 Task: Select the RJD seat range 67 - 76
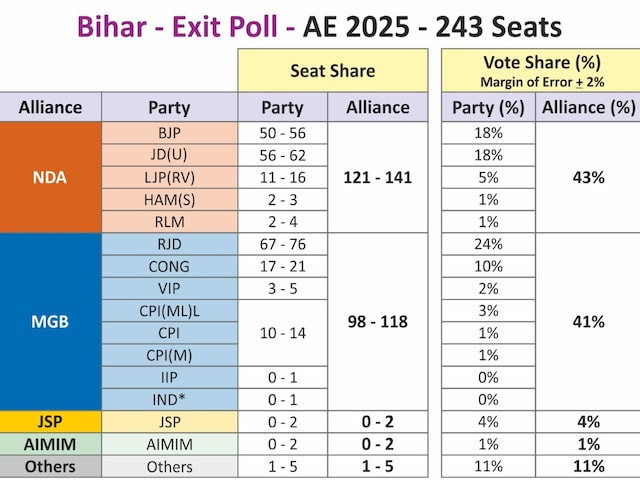(x=282, y=244)
